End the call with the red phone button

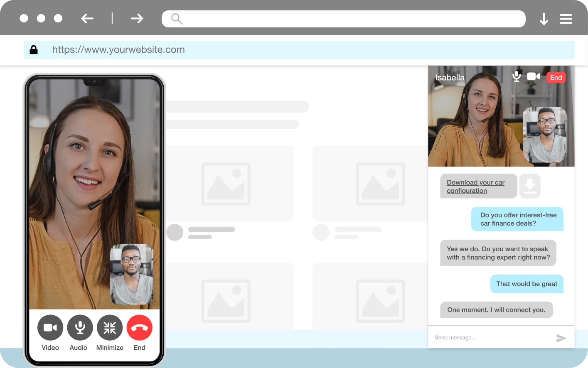(x=140, y=328)
